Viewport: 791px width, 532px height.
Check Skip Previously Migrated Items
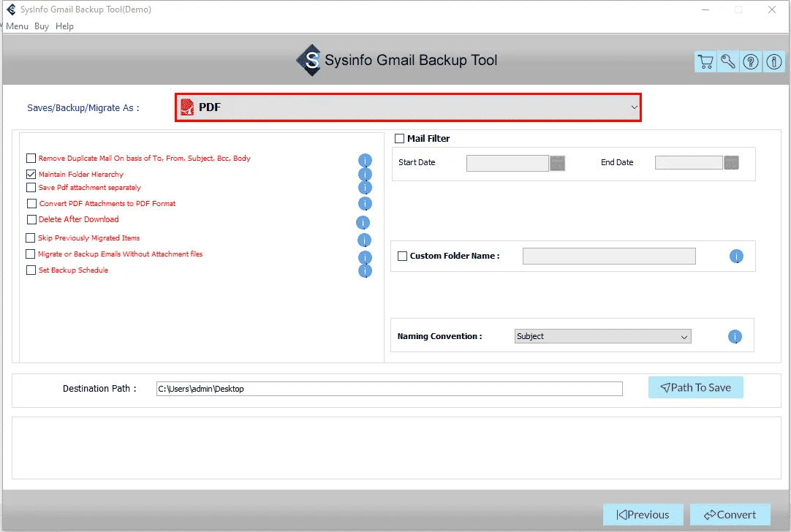pos(30,237)
